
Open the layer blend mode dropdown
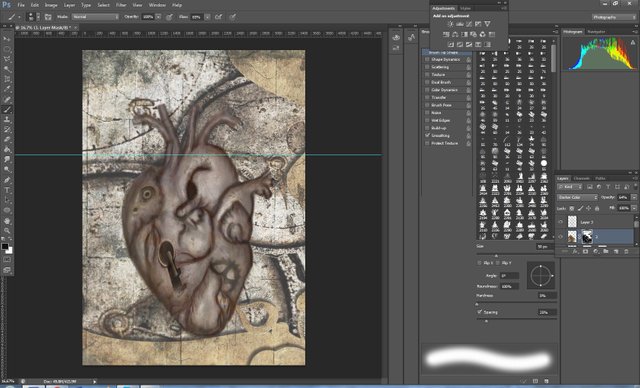[577, 197]
